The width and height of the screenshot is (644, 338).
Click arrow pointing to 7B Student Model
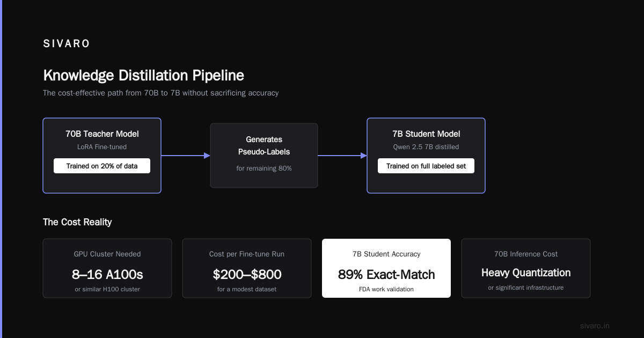(x=342, y=156)
